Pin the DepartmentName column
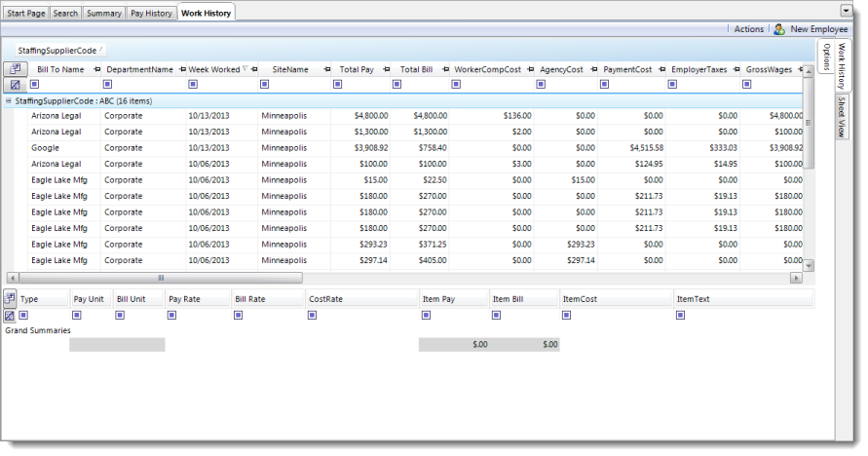The width and height of the screenshot is (868, 456). click(x=183, y=70)
